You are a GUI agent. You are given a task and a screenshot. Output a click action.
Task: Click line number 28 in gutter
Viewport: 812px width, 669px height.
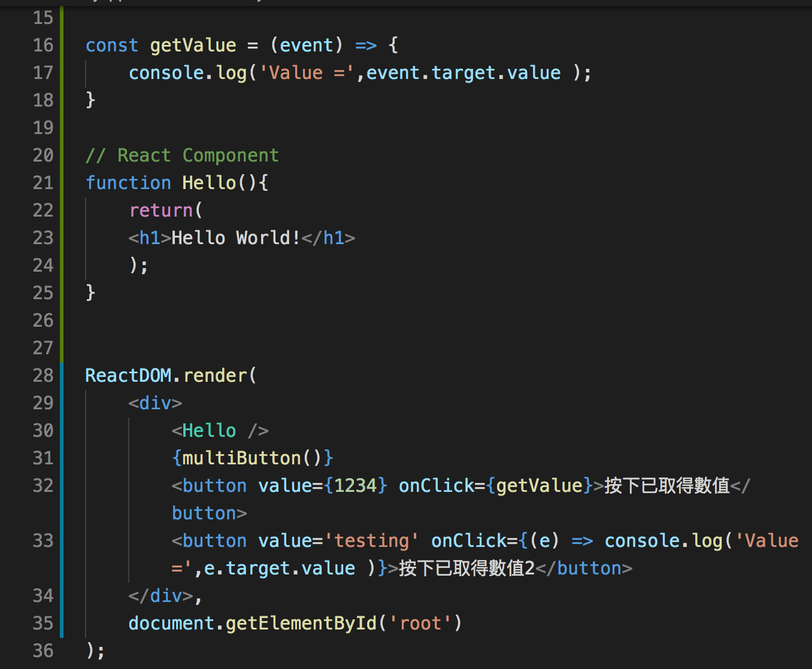coord(43,375)
